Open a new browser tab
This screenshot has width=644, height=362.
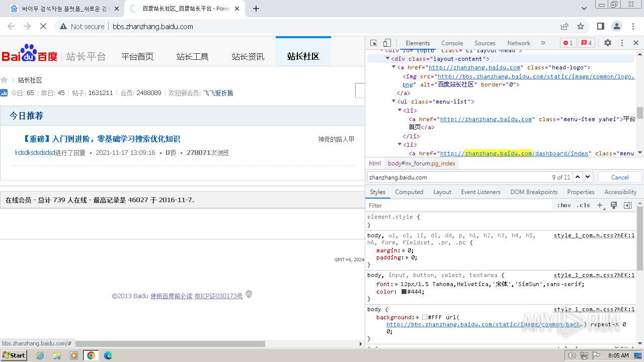256,9
